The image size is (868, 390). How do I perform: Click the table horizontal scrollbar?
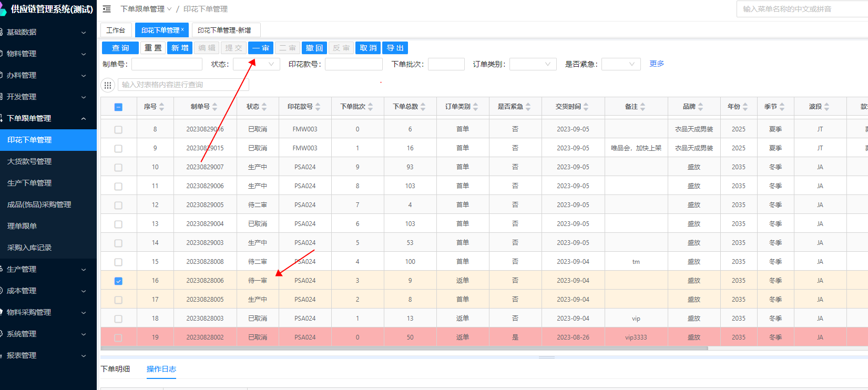[404, 348]
